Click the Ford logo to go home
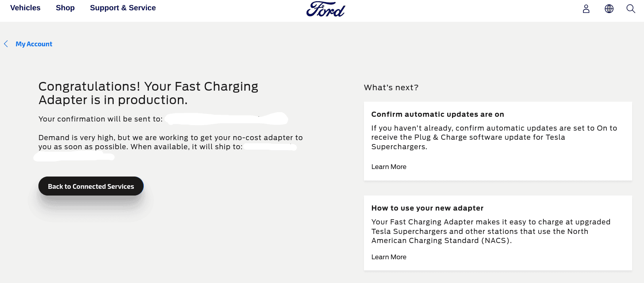The height and width of the screenshot is (283, 644). coord(326,9)
